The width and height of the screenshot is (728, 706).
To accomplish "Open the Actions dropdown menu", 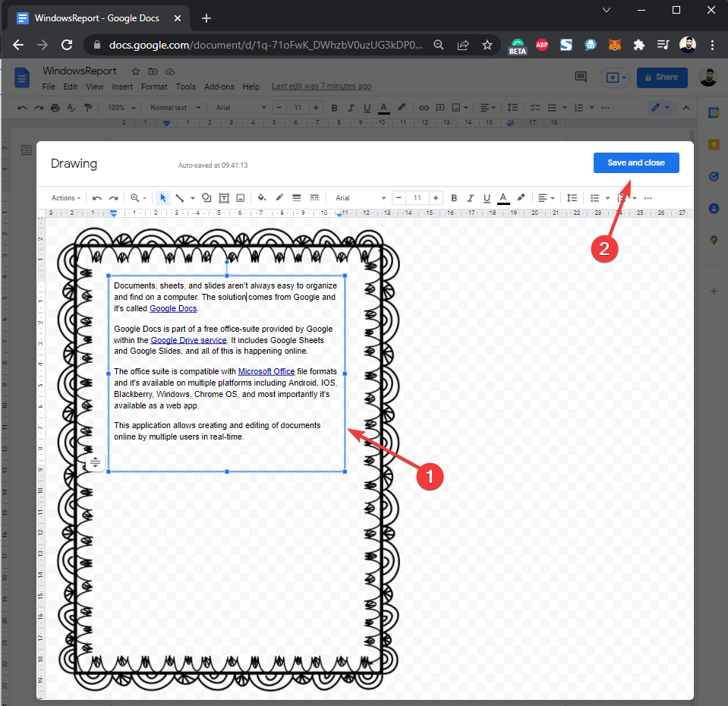I will 66,198.
